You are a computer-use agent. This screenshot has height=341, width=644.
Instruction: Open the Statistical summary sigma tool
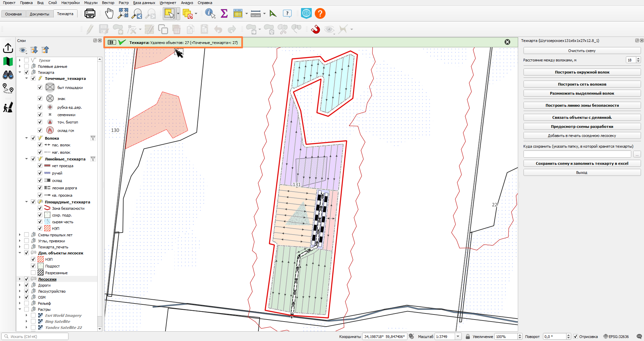224,13
